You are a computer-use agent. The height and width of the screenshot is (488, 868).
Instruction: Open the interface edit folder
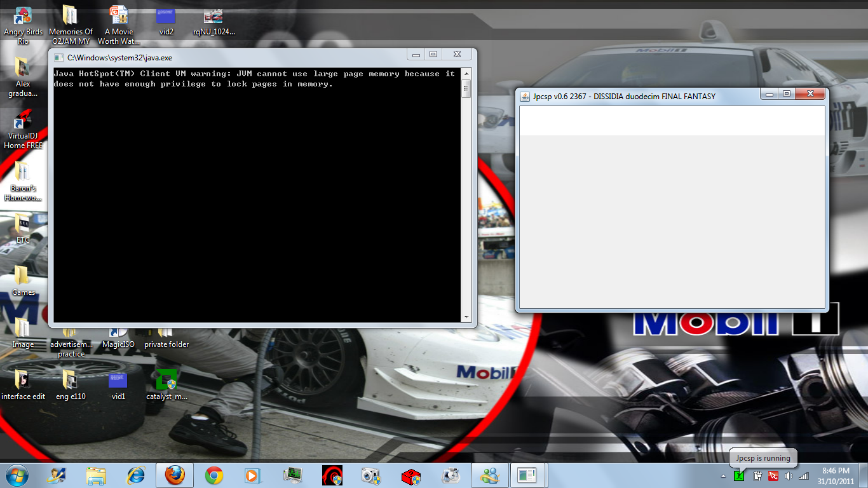[x=23, y=385]
